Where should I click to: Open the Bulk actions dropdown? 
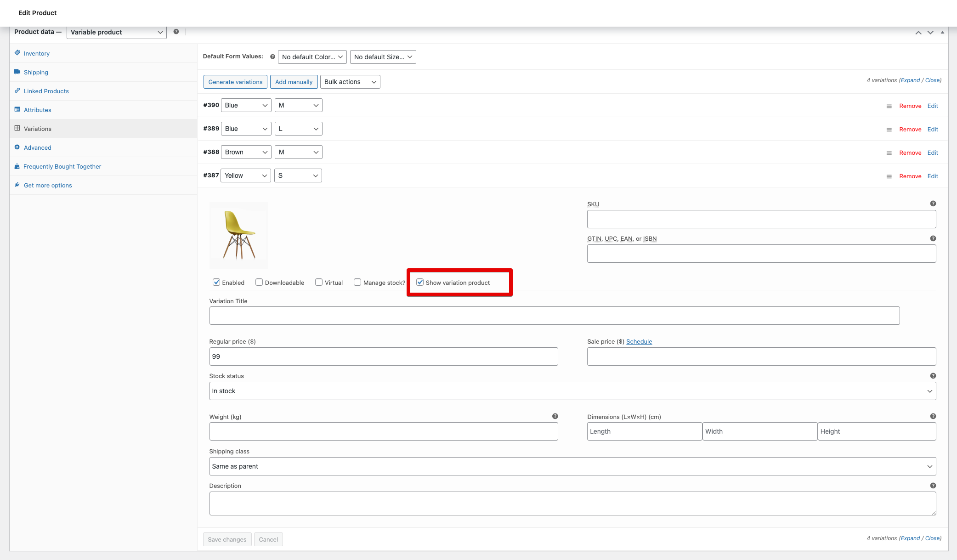point(350,82)
